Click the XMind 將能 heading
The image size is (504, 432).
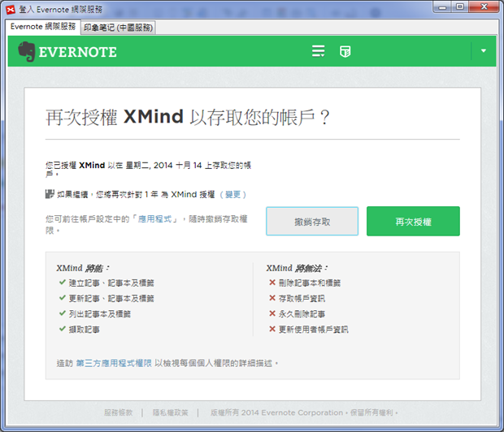83,268
